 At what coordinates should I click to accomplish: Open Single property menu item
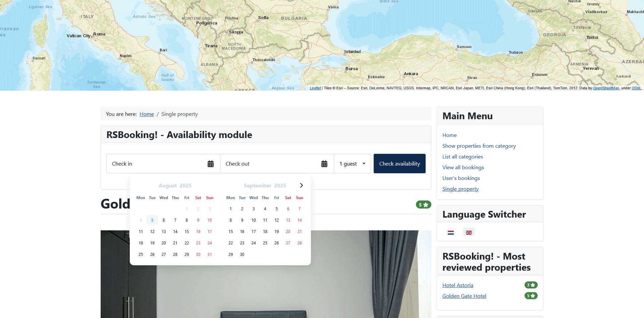click(460, 189)
